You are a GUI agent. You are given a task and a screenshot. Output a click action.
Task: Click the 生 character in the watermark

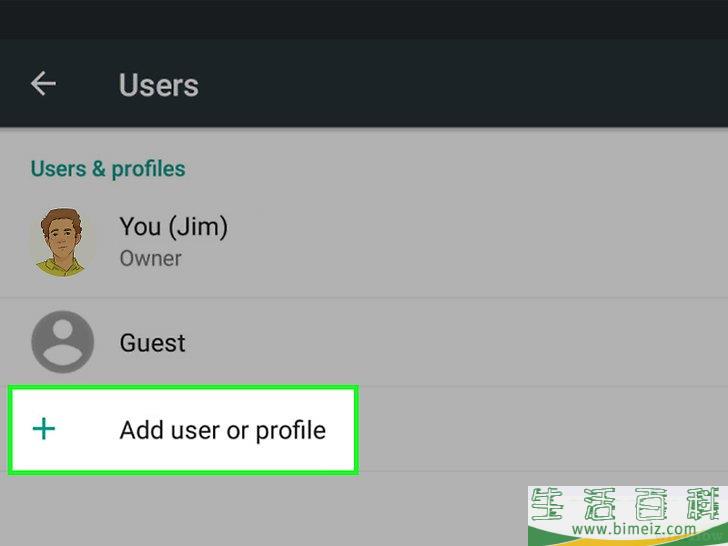[548, 504]
